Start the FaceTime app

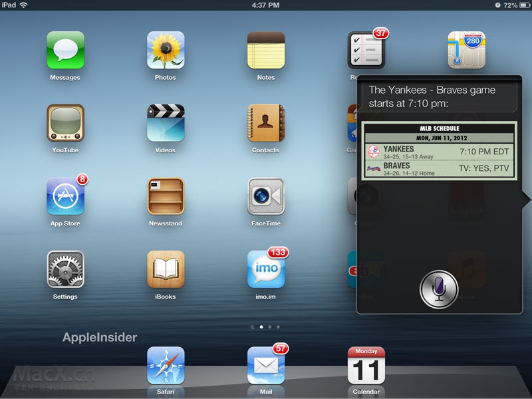266,196
